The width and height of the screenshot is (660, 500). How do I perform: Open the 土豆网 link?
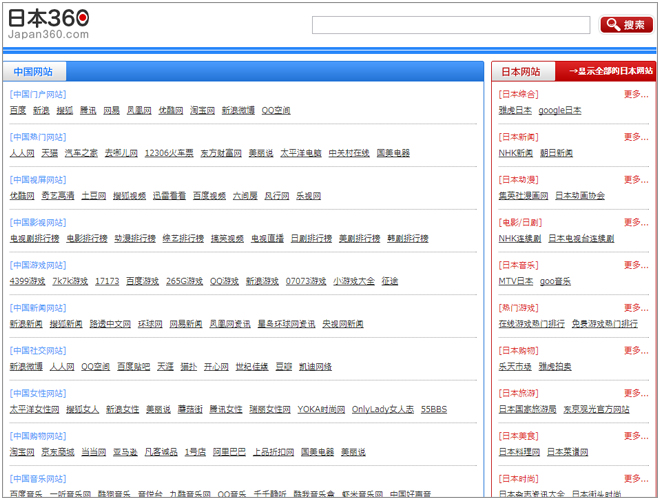pyautogui.click(x=93, y=196)
